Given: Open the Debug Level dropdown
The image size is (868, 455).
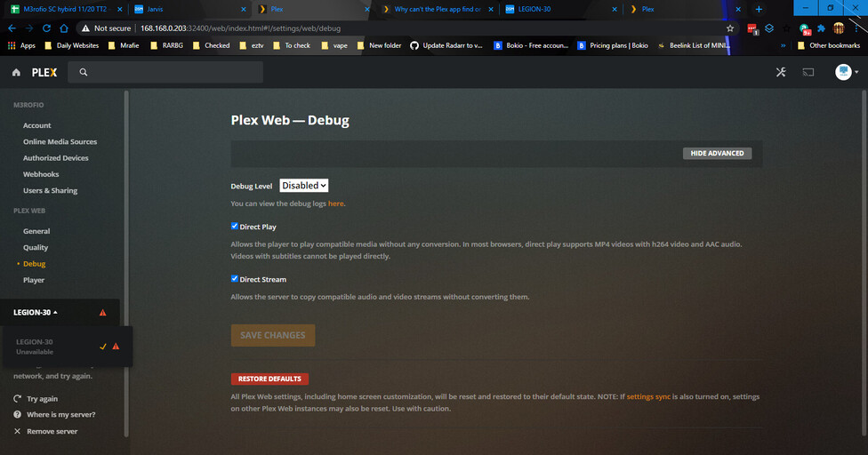Looking at the screenshot, I should tap(304, 186).
